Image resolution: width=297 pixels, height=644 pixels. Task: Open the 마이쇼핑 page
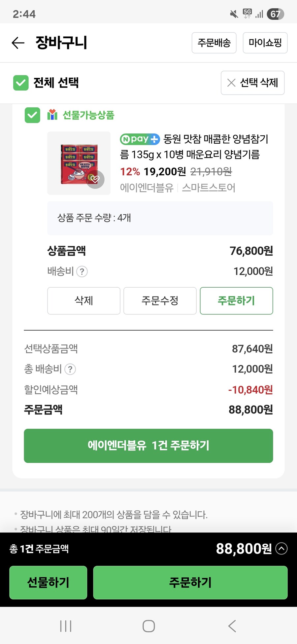tap(265, 43)
